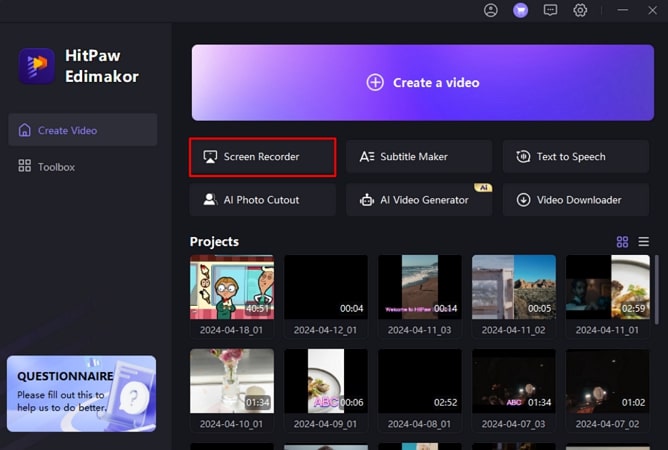Switch projects to grid view
This screenshot has height=450, width=668.
pyautogui.click(x=622, y=242)
